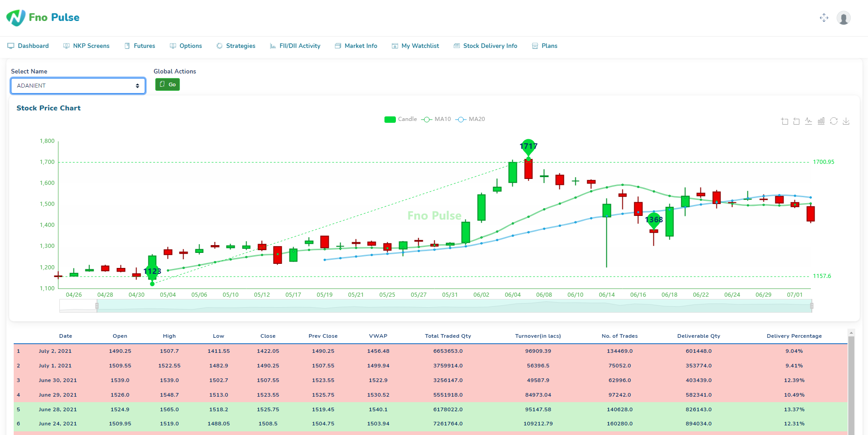Viewport: 868px width, 435px height.
Task: Click the High column header
Action: click(169, 336)
